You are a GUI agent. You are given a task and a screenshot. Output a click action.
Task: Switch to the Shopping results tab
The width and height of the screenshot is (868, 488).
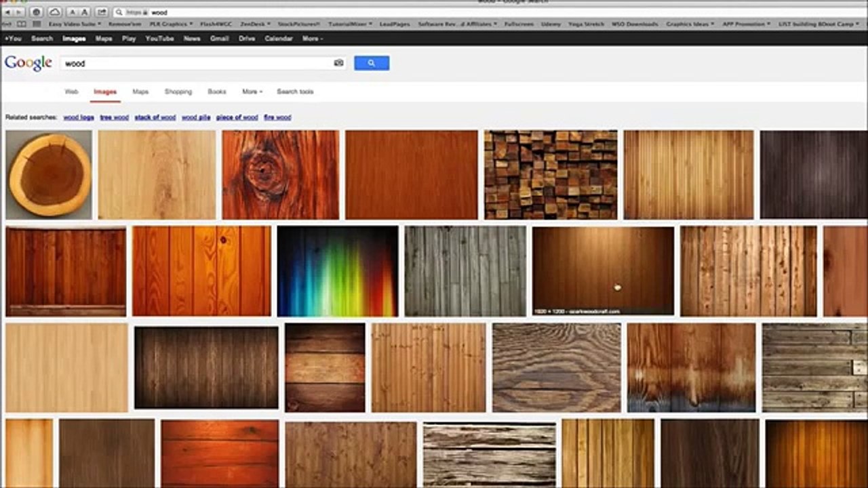178,91
